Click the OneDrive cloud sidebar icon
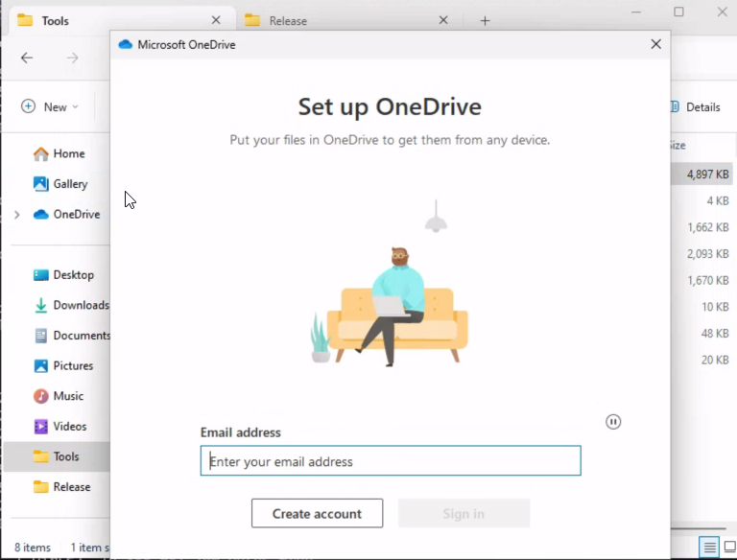 click(41, 214)
